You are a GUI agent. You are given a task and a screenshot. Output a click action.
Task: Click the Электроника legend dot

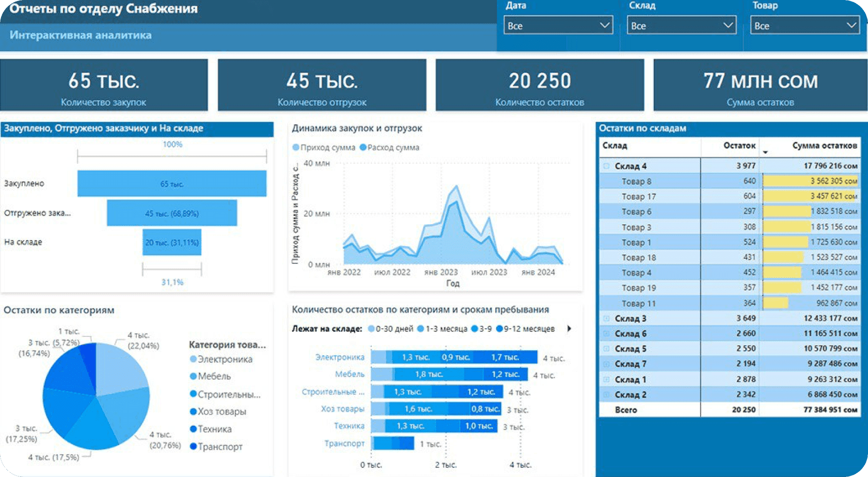point(193,359)
